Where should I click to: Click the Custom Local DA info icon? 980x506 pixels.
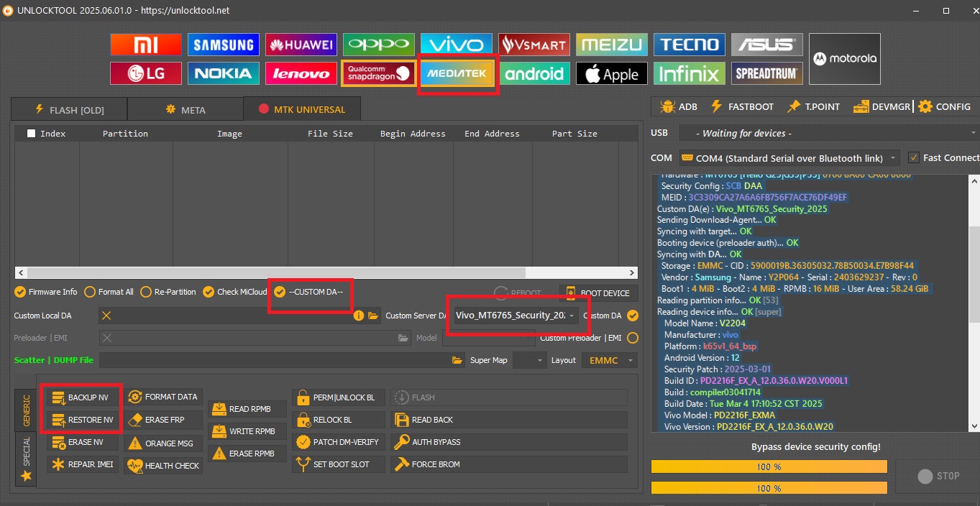[359, 316]
